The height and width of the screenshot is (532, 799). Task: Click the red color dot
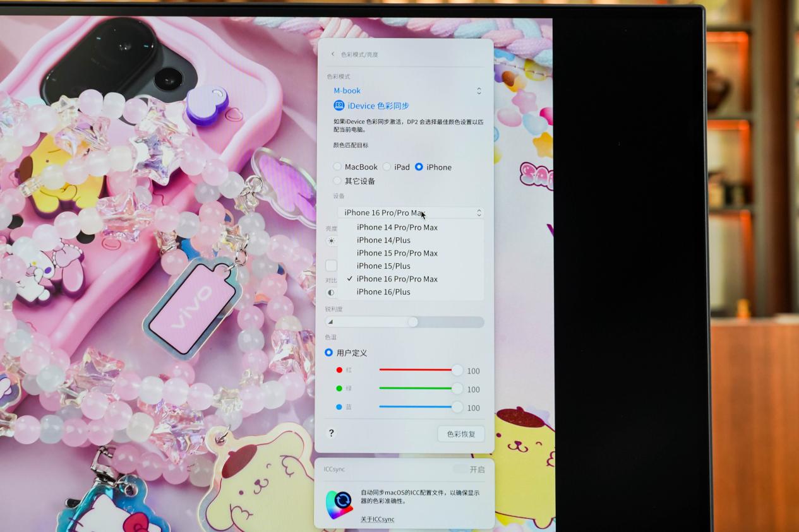point(339,370)
